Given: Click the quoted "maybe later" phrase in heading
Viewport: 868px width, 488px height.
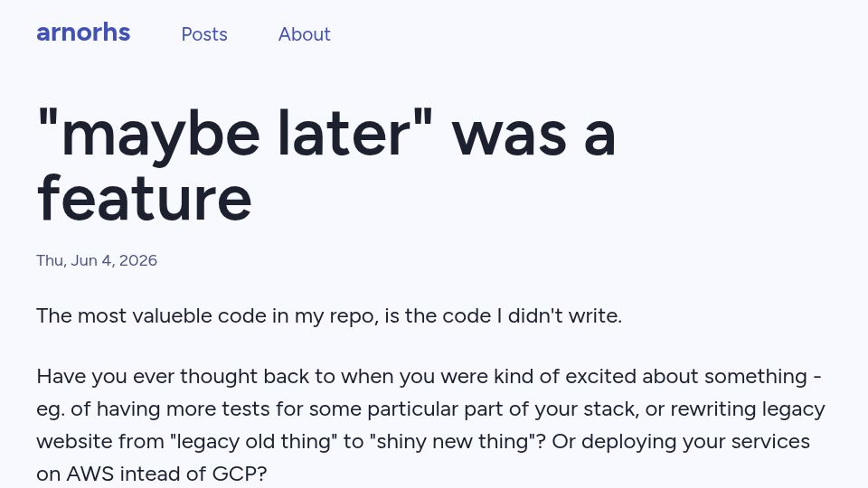Looking at the screenshot, I should [x=235, y=135].
